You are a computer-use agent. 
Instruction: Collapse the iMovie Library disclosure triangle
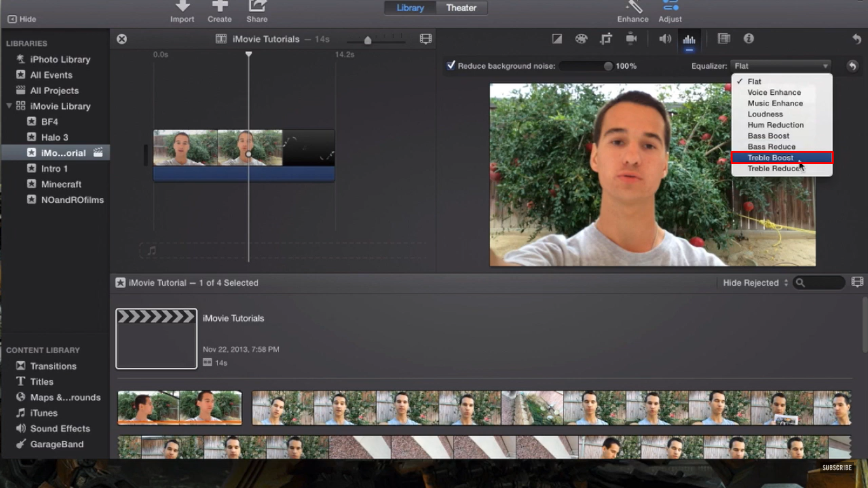9,106
